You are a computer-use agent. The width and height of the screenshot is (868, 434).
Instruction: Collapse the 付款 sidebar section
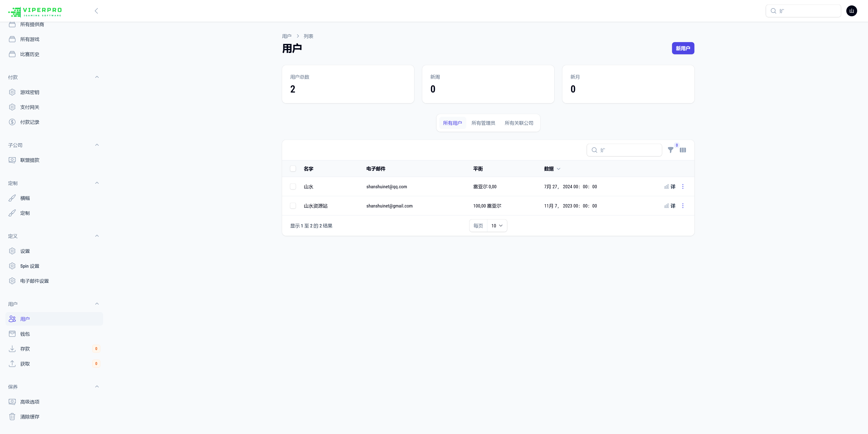pyautogui.click(x=97, y=77)
